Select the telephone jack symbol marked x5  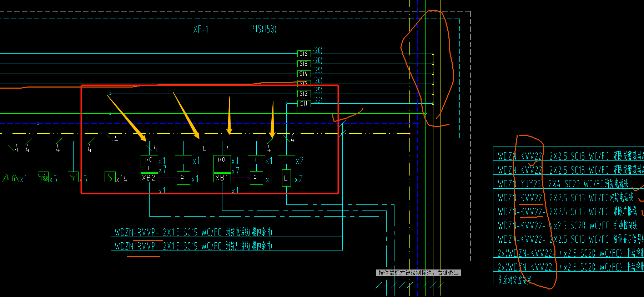click(x=73, y=177)
